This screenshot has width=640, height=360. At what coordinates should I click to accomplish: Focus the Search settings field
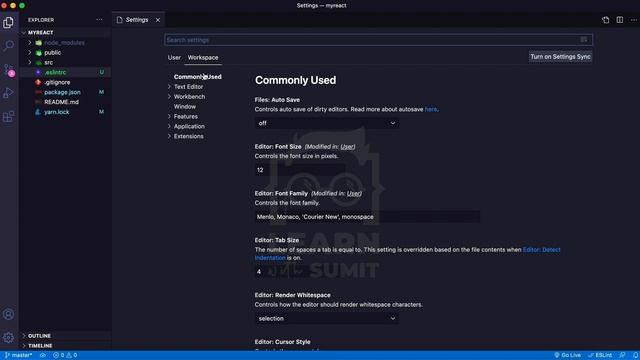click(x=378, y=40)
